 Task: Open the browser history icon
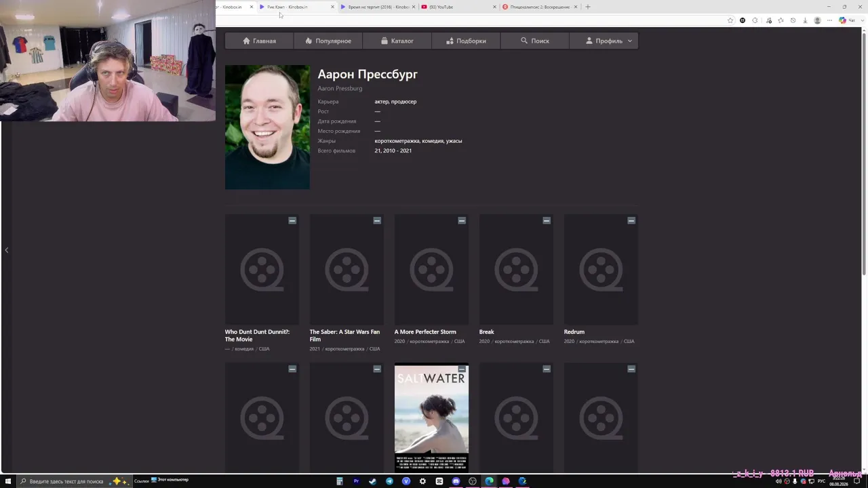tap(793, 20)
